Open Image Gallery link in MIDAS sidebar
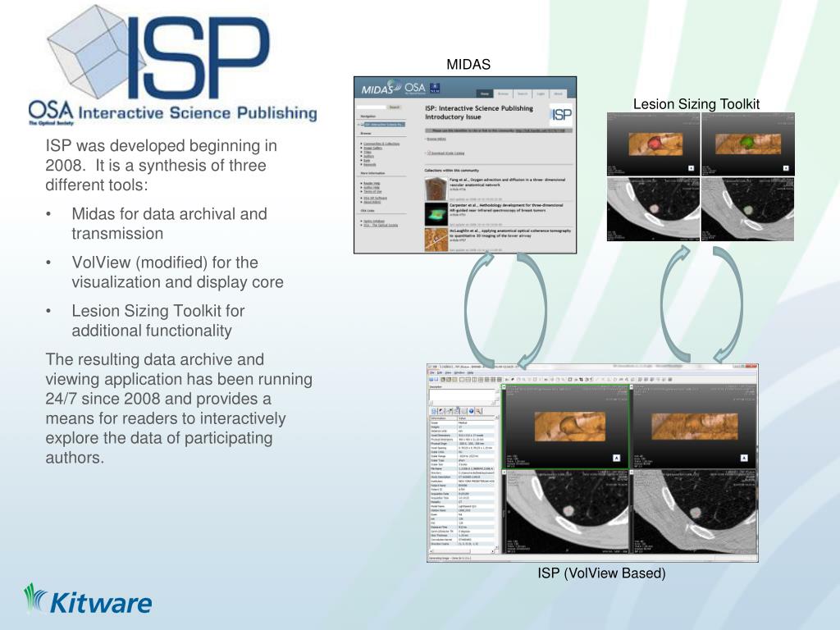Viewport: 840px width, 630px height. click(x=373, y=148)
